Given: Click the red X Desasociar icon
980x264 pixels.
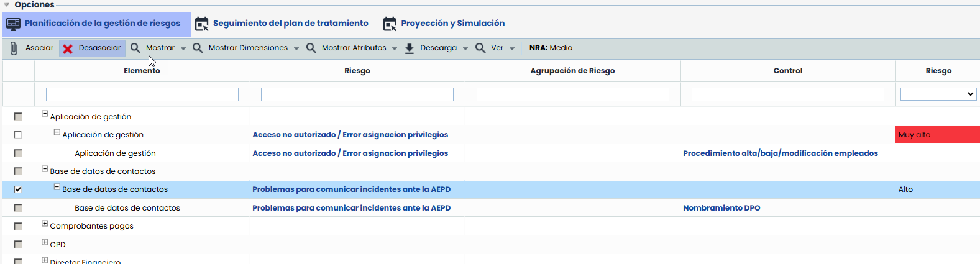Looking at the screenshot, I should coord(68,48).
